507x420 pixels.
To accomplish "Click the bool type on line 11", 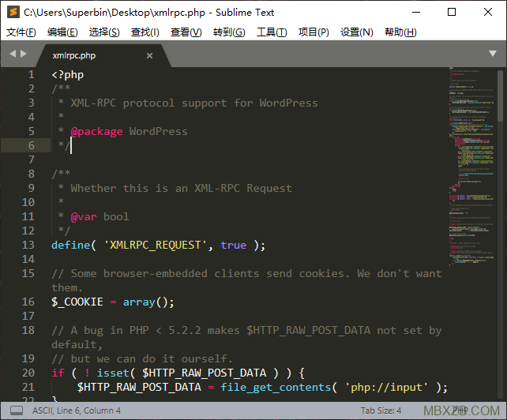I will point(116,216).
